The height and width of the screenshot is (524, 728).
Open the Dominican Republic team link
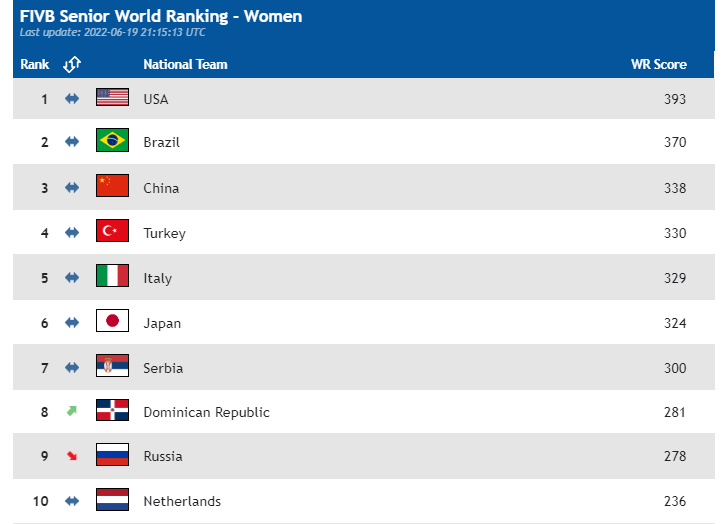(x=206, y=412)
